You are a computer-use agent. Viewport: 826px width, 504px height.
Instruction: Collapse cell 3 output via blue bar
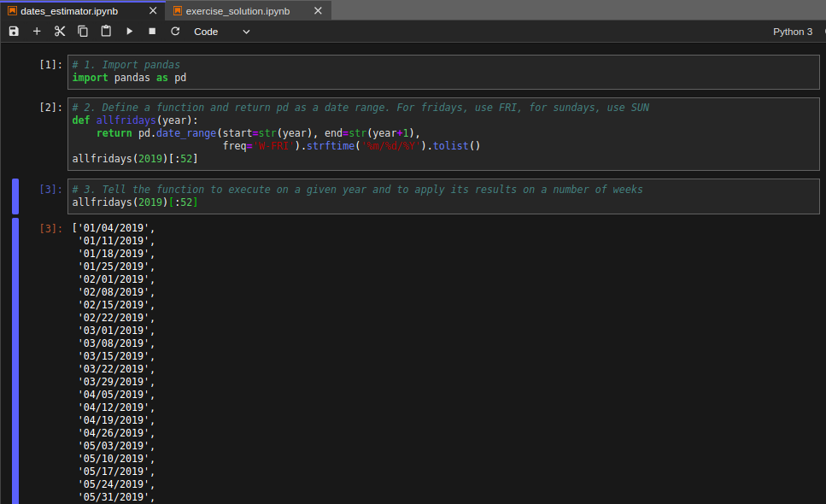[x=15, y=360]
